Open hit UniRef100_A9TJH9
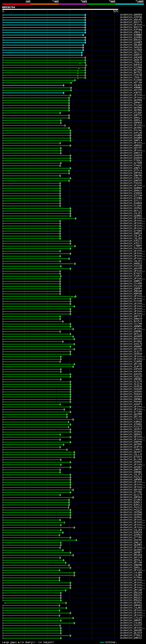The height and width of the screenshot is (644, 146). click(131, 82)
